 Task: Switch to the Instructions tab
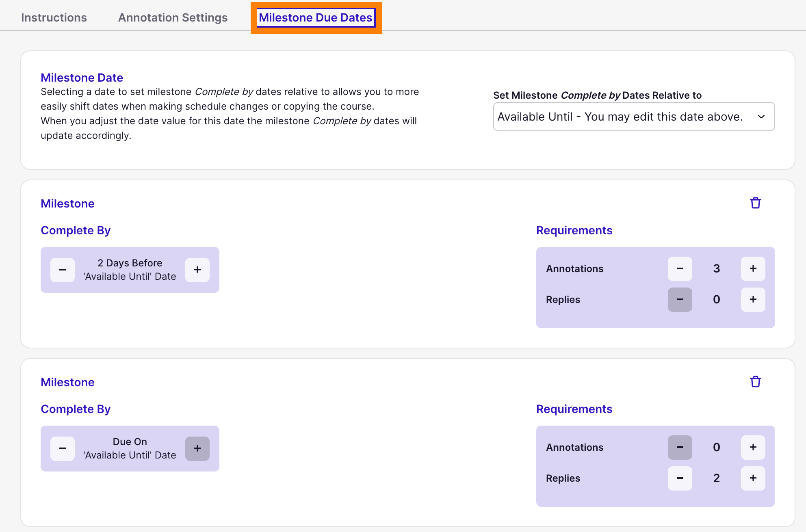coord(54,17)
